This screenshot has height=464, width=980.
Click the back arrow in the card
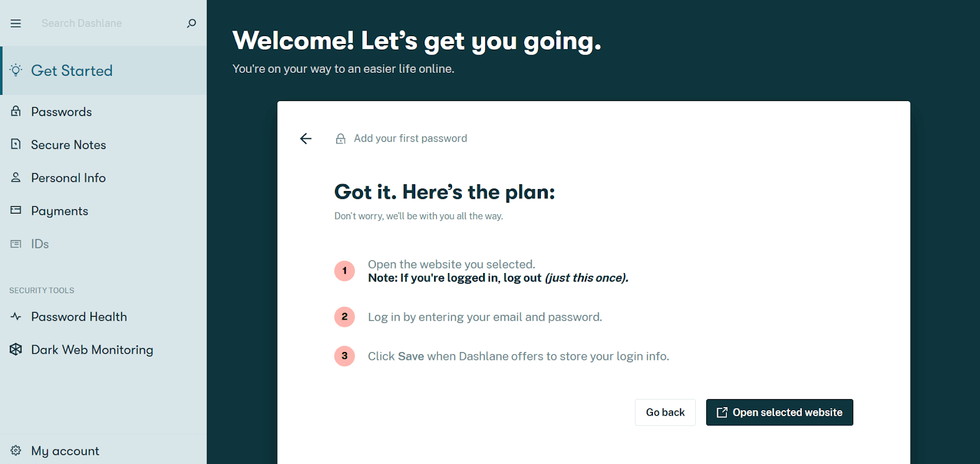point(306,138)
